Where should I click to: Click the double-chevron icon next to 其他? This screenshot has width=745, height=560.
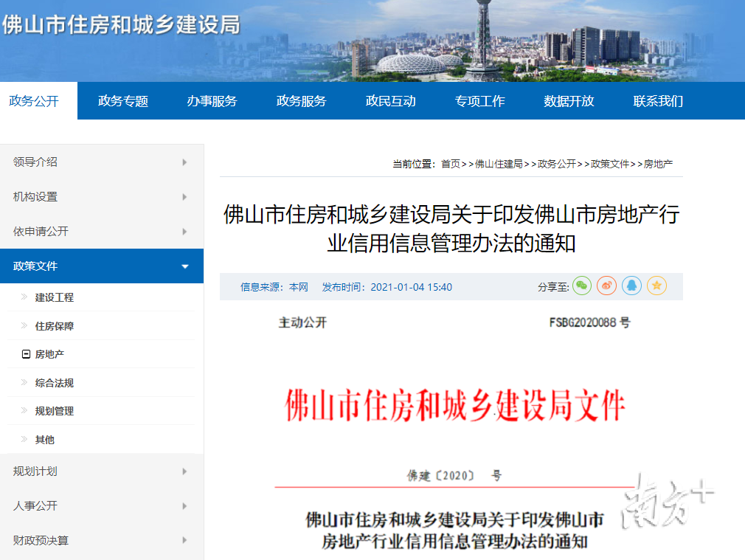(25, 440)
